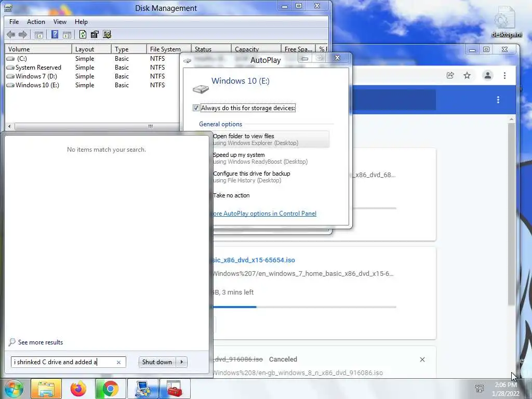Select the (C:) volume row
Viewport: 532px width, 399px height.
tap(91, 59)
